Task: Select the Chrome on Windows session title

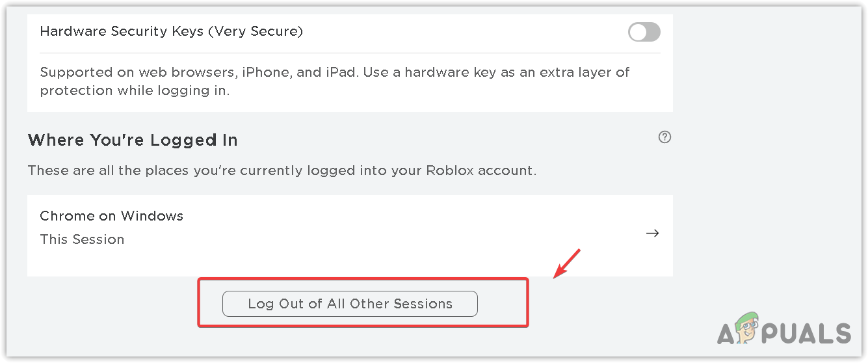Action: point(112,216)
